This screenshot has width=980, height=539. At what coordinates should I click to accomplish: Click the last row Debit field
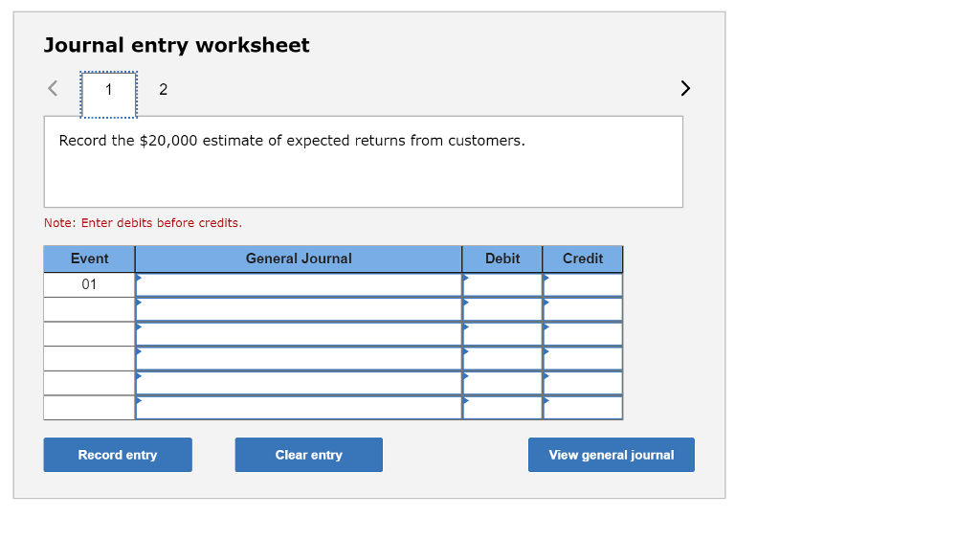click(502, 408)
